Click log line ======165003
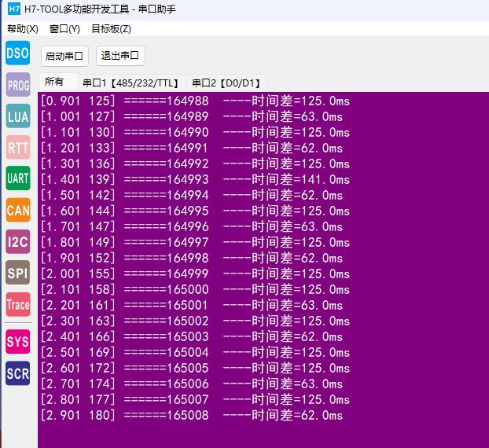The height and width of the screenshot is (448, 489). (192, 336)
